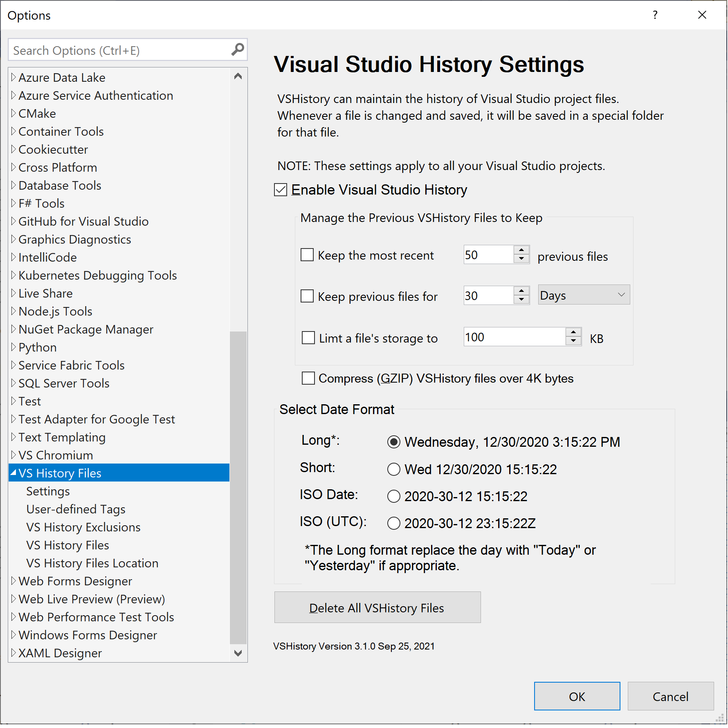728x728 pixels.
Task: Check Keep the most recent option
Action: (307, 255)
